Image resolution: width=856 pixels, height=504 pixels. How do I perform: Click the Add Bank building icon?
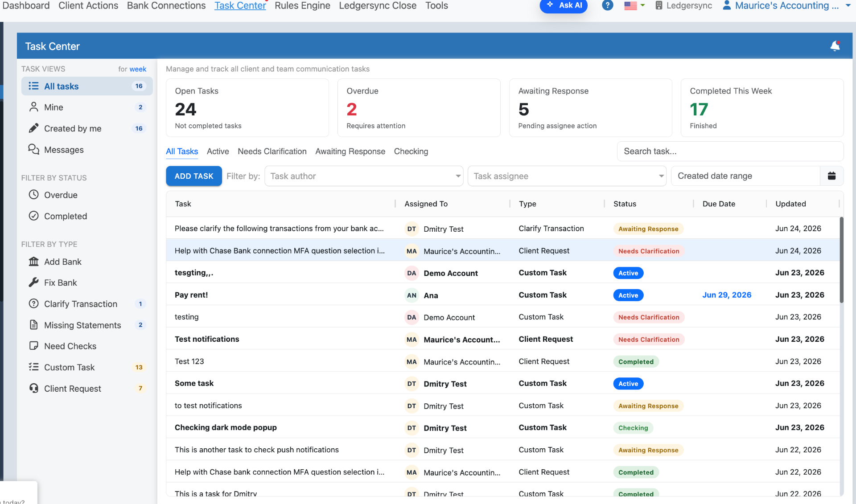point(33,262)
